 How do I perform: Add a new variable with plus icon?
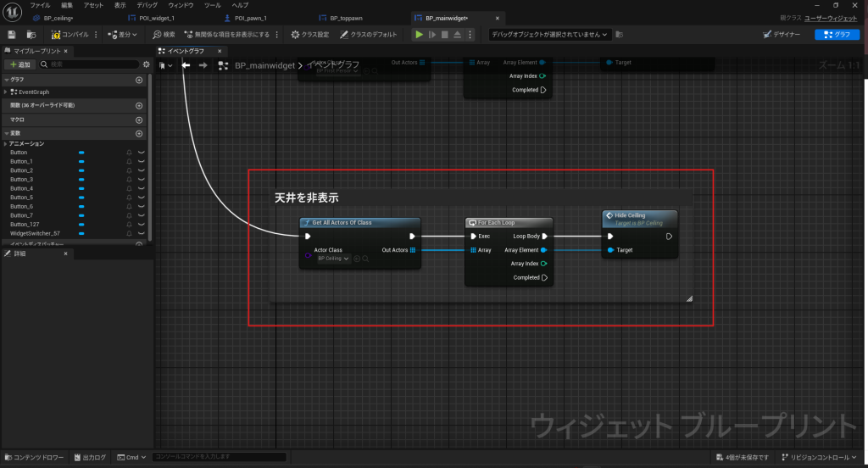point(139,134)
